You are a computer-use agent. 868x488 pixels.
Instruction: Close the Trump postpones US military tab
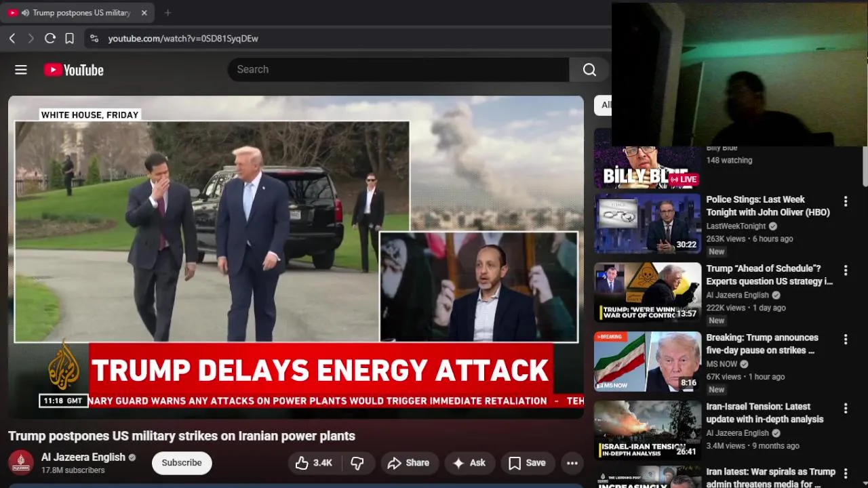144,13
